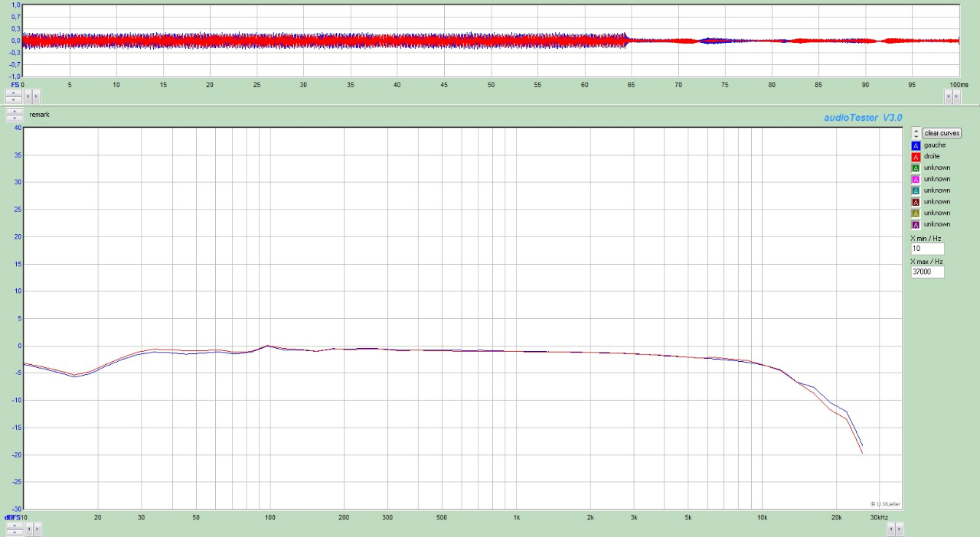The image size is (980, 537).
Task: Click down arrow below dBFS label
Action: pyautogui.click(x=14, y=532)
